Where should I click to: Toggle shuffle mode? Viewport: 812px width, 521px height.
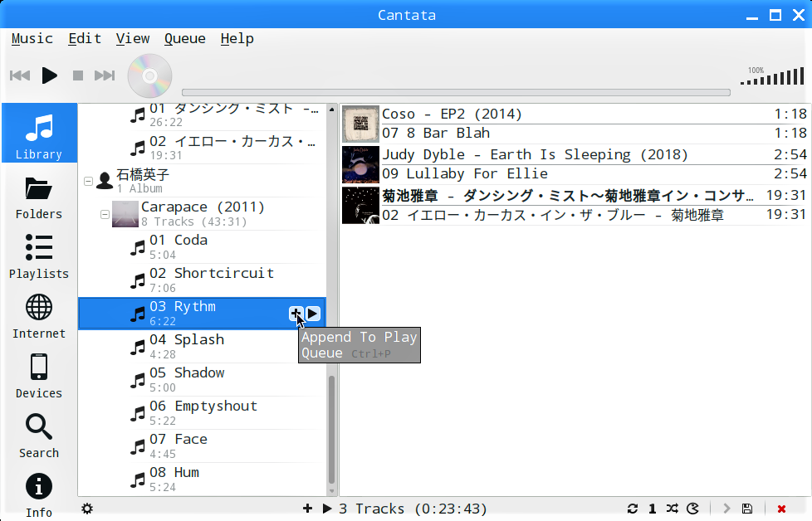[x=673, y=509]
